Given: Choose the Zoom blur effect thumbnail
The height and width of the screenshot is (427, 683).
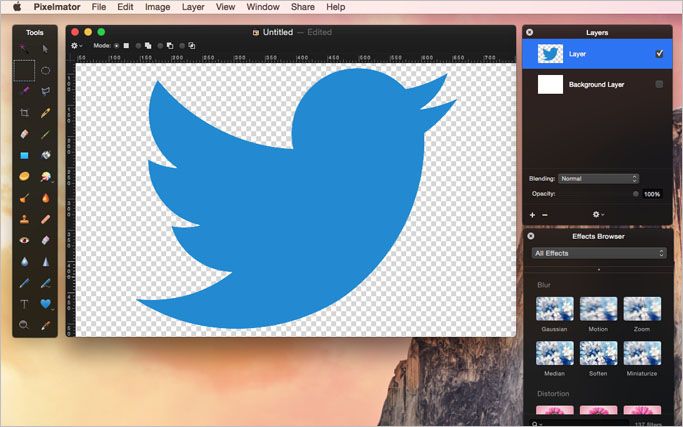Looking at the screenshot, I should click(x=642, y=309).
